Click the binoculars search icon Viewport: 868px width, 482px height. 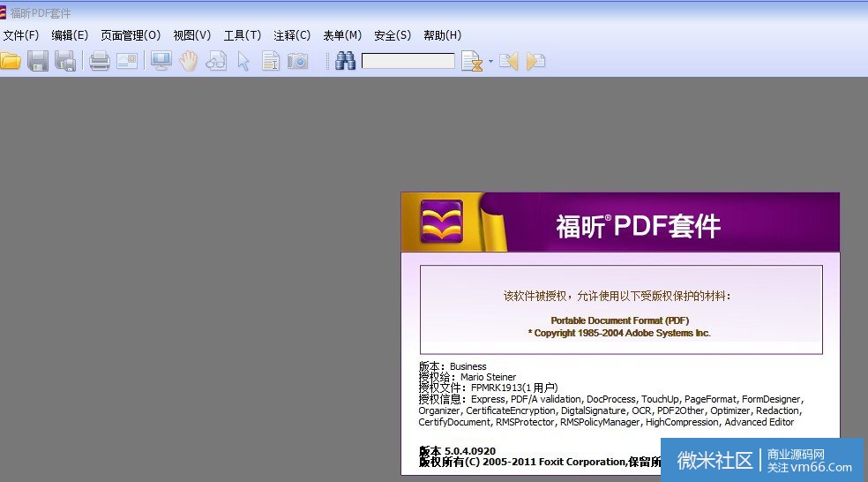[x=345, y=61]
